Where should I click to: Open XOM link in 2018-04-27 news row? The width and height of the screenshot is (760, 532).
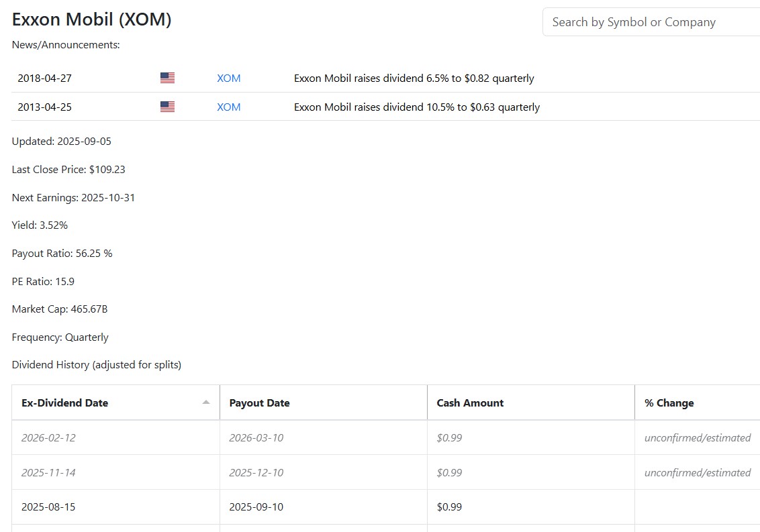click(229, 78)
